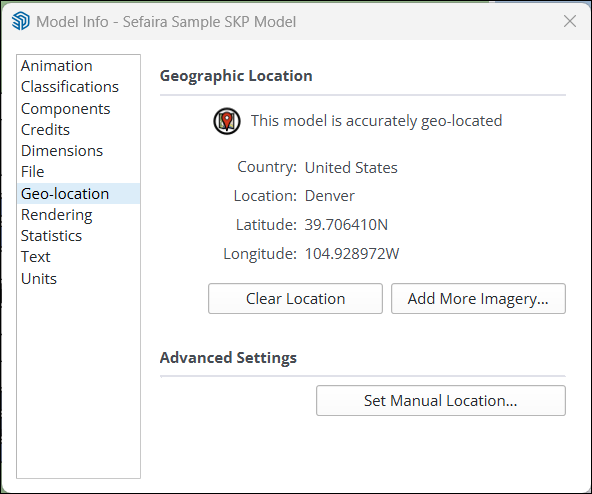Click the geo-located map pin icon

[x=227, y=121]
